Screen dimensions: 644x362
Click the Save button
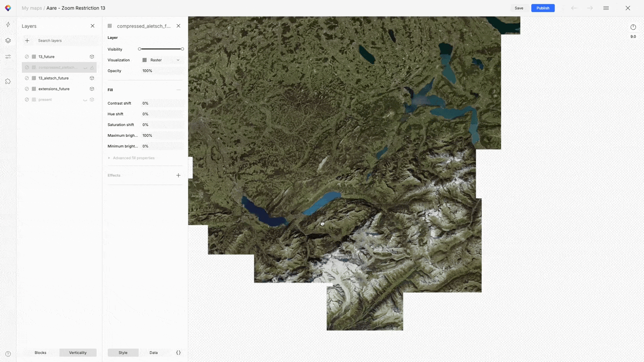pos(519,8)
